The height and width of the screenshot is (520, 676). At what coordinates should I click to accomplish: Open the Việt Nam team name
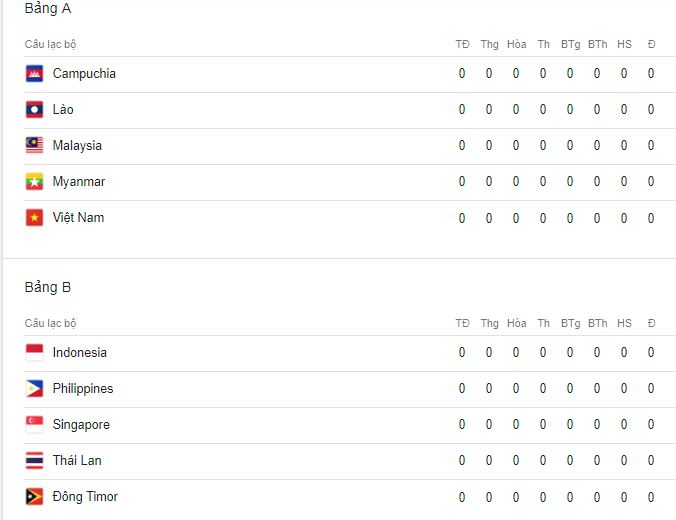tap(78, 217)
